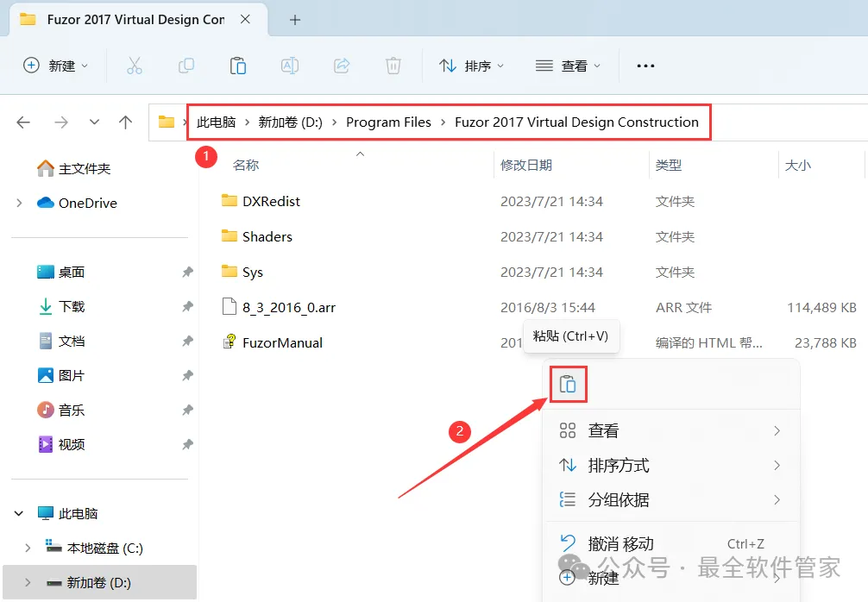
Task: Click chevron after Program Files breadcrumb
Action: point(443,122)
